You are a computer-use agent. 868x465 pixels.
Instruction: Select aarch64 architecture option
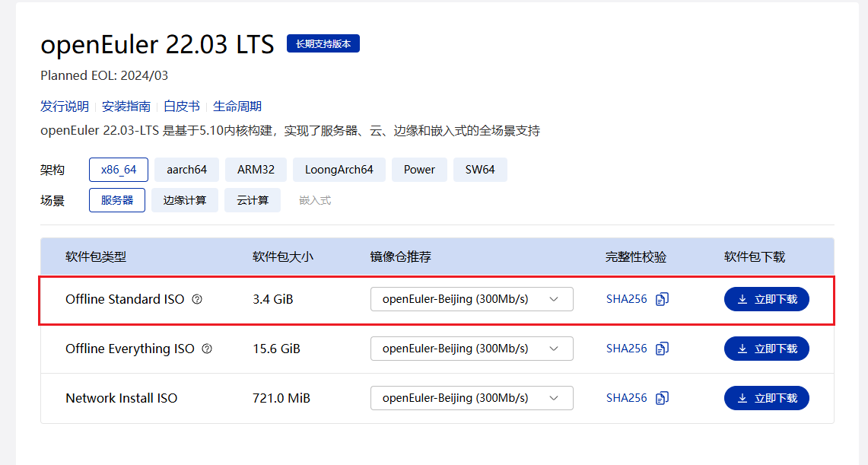(x=186, y=170)
